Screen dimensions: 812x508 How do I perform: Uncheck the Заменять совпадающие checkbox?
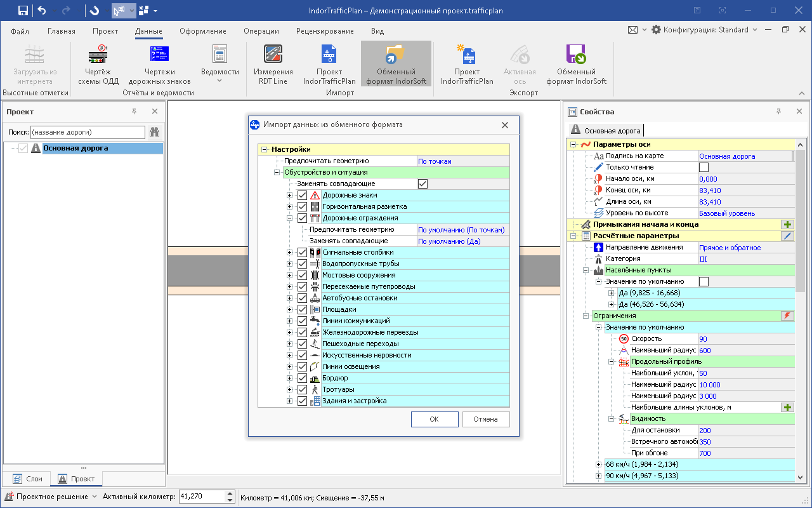(422, 184)
